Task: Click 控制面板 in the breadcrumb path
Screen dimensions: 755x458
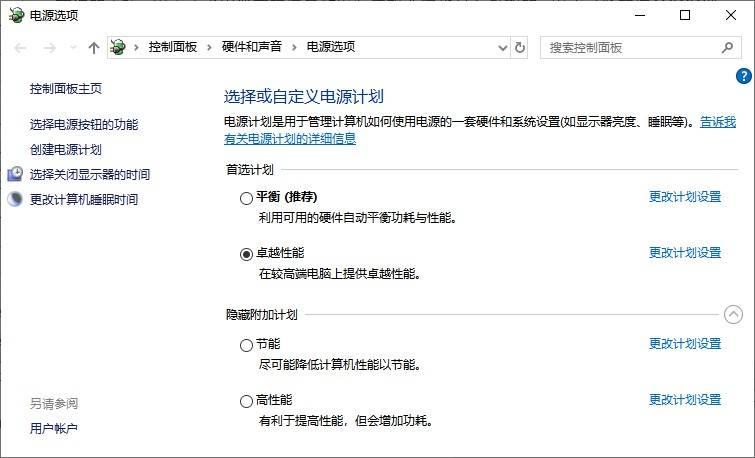Action: click(x=173, y=47)
